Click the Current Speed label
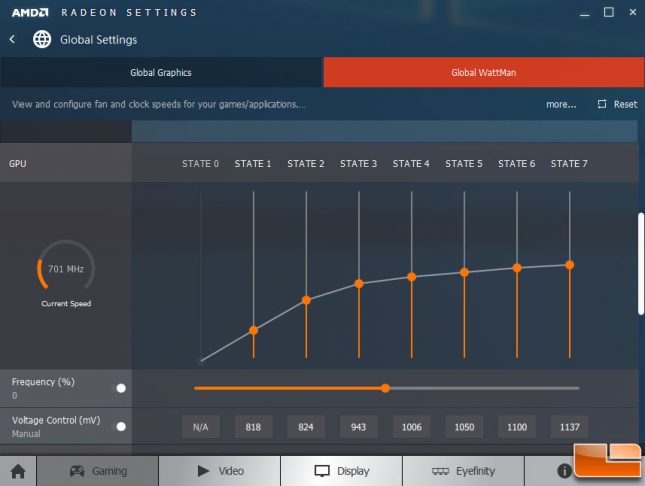Viewport: 645px width, 486px height. click(66, 303)
